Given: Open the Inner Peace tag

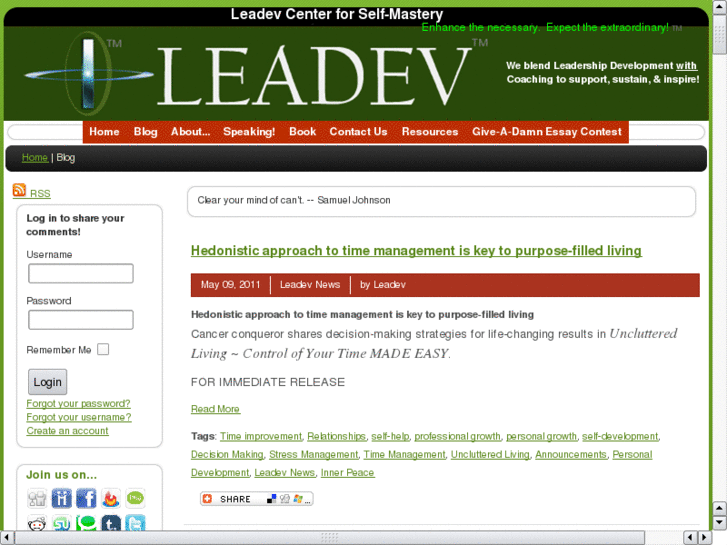Looking at the screenshot, I should (347, 472).
